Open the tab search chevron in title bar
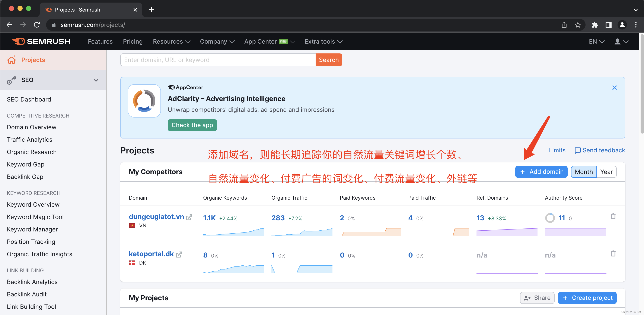 coord(635,10)
